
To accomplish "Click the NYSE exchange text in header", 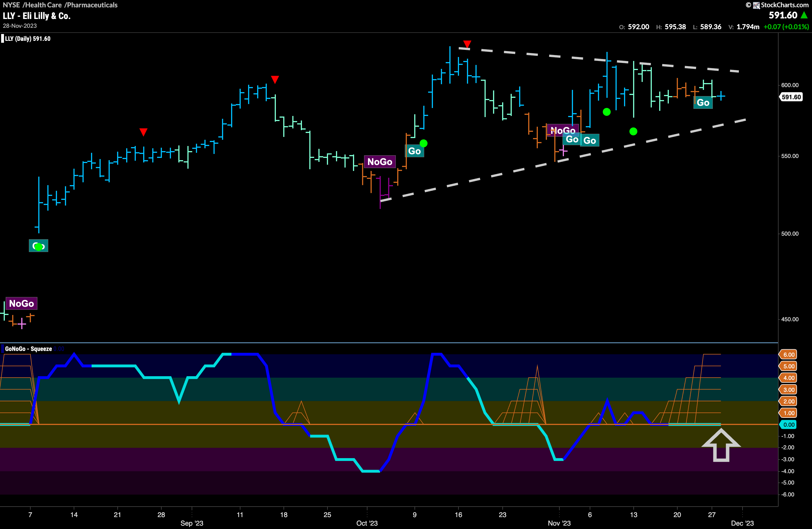I will 11,5.
